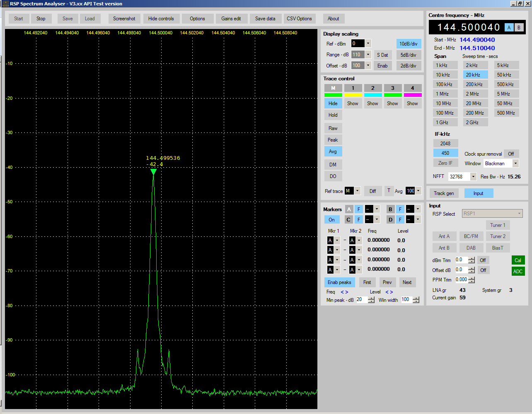Adjust the dBm Trim stepper
The height and width of the screenshot is (414, 532).
pyautogui.click(x=472, y=260)
